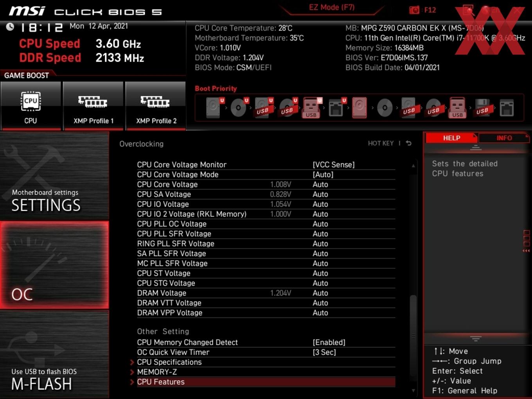Open M-FLASH to flash BIOS via USB
Image resolution: width=532 pixels, height=399 pixels.
pyautogui.click(x=54, y=354)
